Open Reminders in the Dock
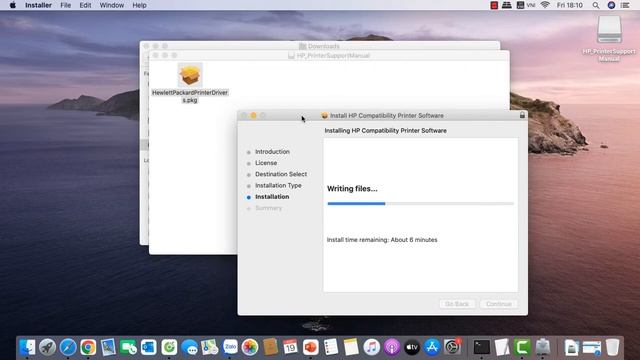The height and width of the screenshot is (360, 640). click(x=331, y=347)
